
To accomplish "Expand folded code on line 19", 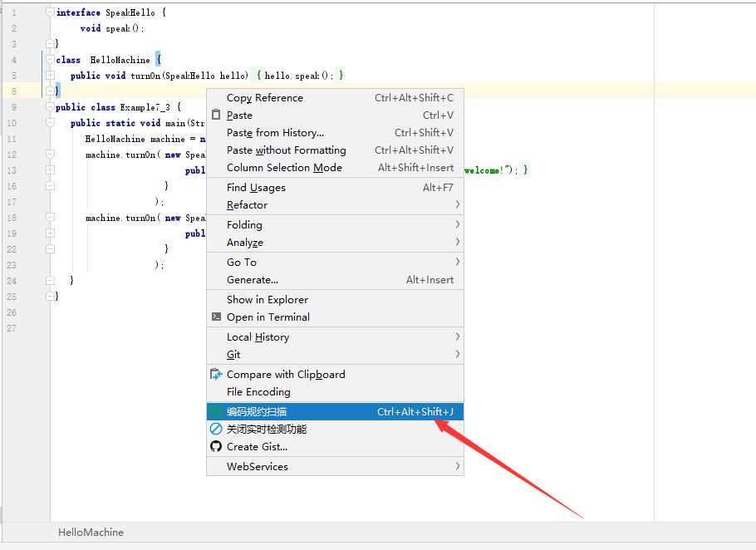I will tap(50, 233).
